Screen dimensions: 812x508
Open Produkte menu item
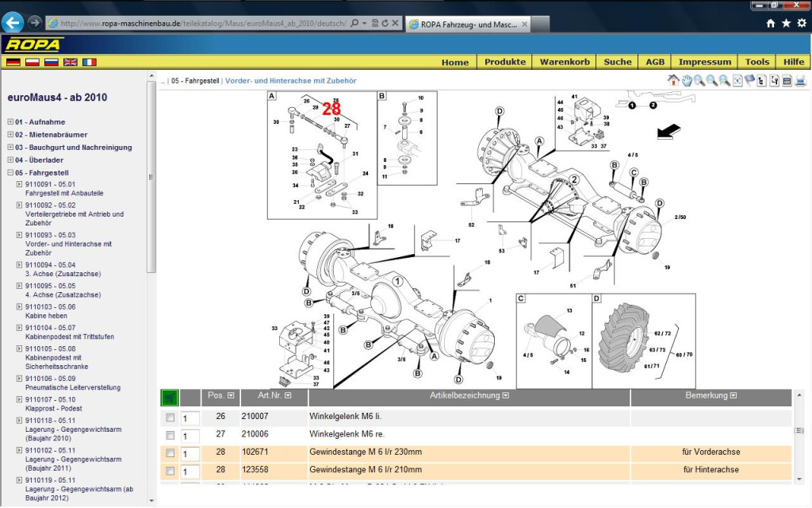[x=505, y=62]
